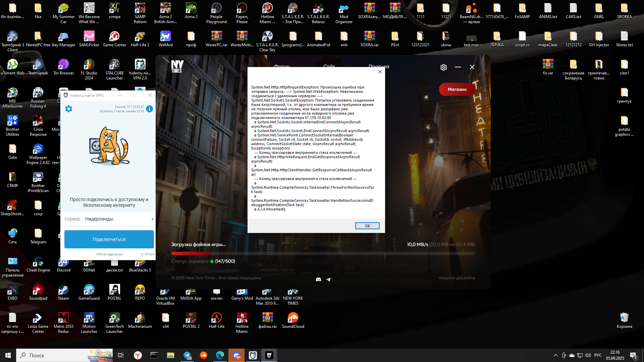Screen dimensions: 644x362
Task: Open hidemy.name VPN settings gear
Action: click(x=68, y=109)
